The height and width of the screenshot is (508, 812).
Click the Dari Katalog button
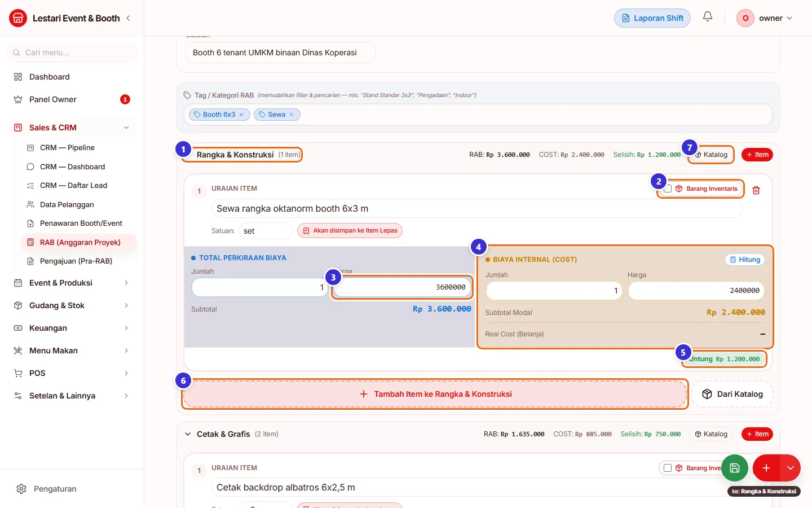[x=732, y=394]
